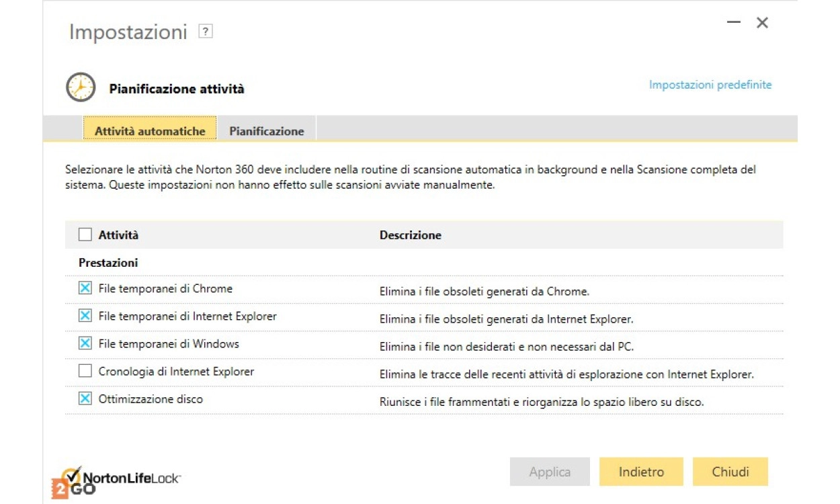Click the Descrizione column header

411,235
